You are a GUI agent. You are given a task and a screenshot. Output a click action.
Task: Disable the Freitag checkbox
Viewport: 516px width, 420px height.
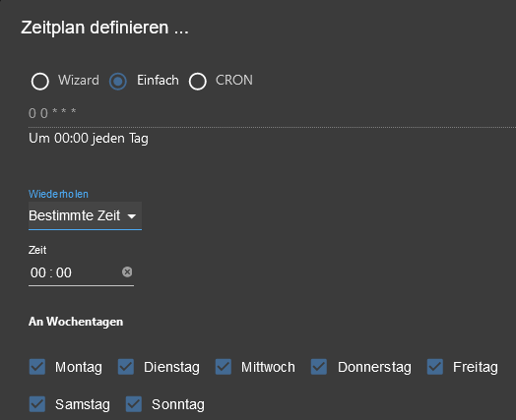pyautogui.click(x=435, y=367)
